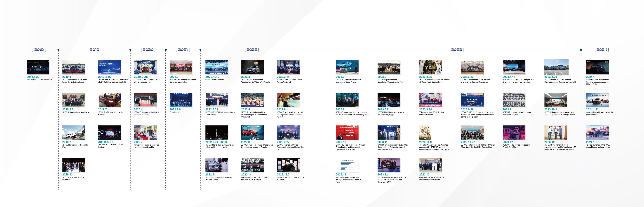Viewport: 644px width, 207px height.
Task: Click the '2019.8.18' date heading
Action: pyautogui.click(x=106, y=142)
